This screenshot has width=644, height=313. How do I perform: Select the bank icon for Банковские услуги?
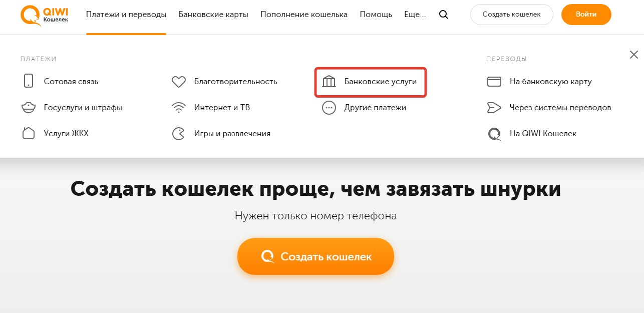point(329,81)
